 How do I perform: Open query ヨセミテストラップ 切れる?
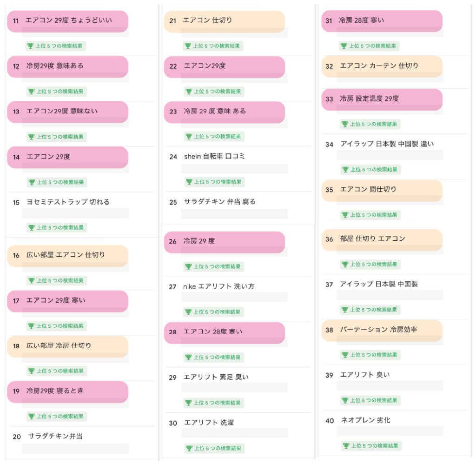[x=68, y=202]
